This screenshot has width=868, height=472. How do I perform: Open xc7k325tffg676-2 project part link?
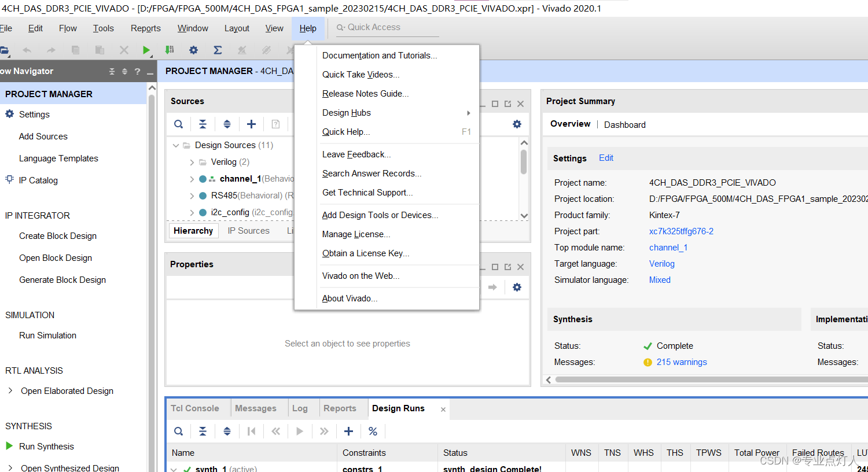681,231
